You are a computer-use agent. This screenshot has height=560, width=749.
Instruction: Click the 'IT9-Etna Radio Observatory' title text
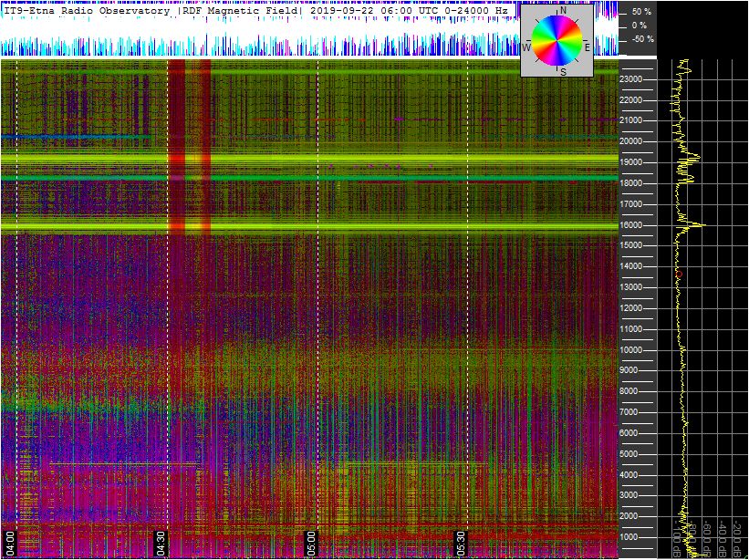coord(87,11)
